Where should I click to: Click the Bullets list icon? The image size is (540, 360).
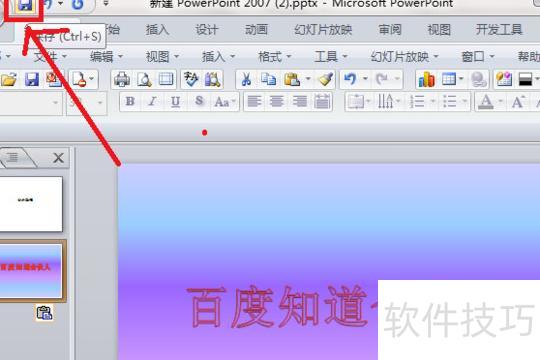click(x=449, y=102)
